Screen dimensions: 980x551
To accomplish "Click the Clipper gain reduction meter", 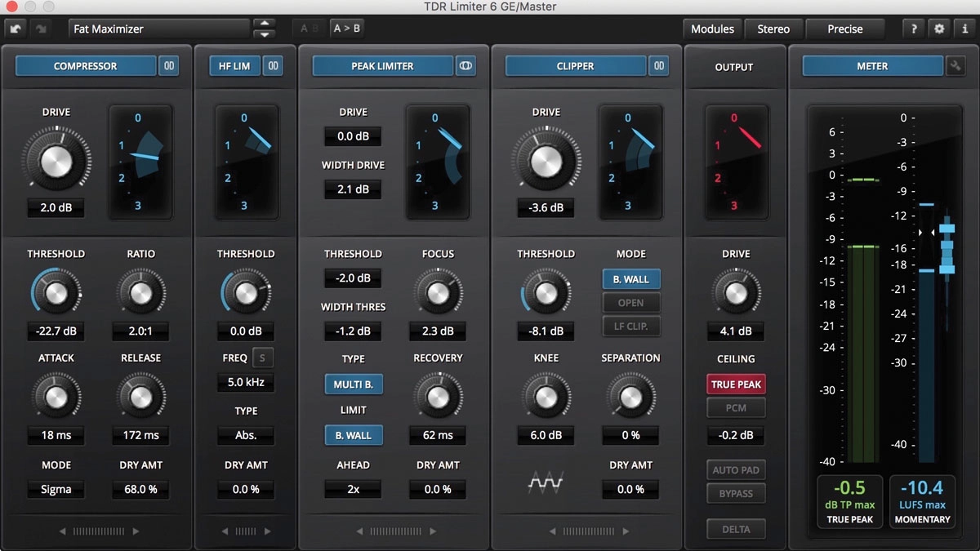I will coord(630,162).
